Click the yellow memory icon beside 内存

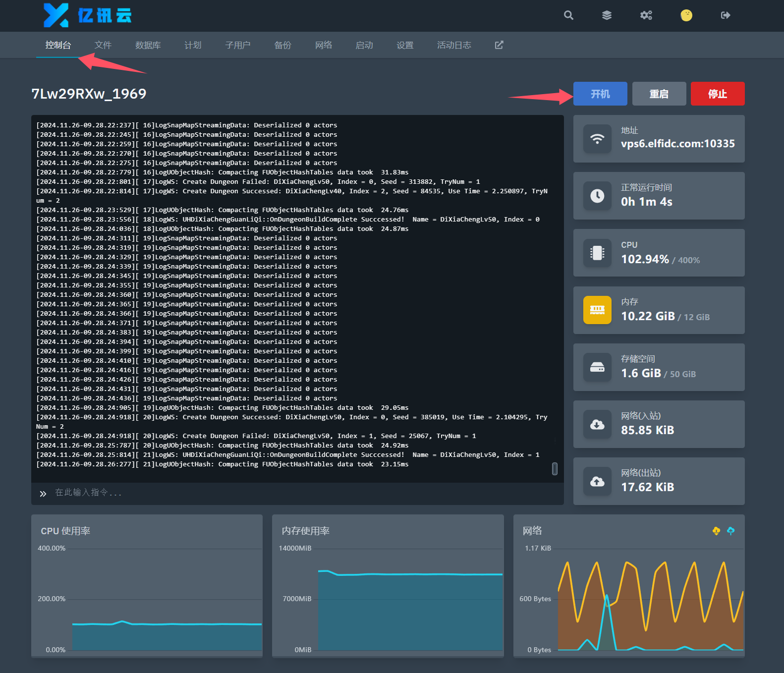[x=597, y=310]
